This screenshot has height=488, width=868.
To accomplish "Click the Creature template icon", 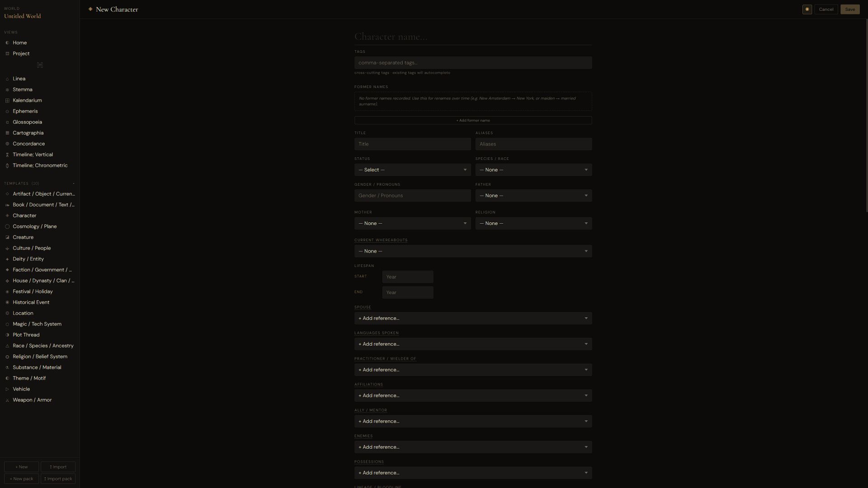I will coord(7,238).
